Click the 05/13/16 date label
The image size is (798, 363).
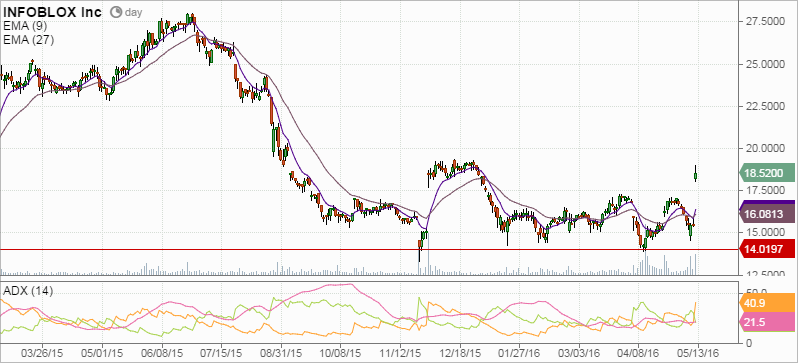tap(698, 352)
